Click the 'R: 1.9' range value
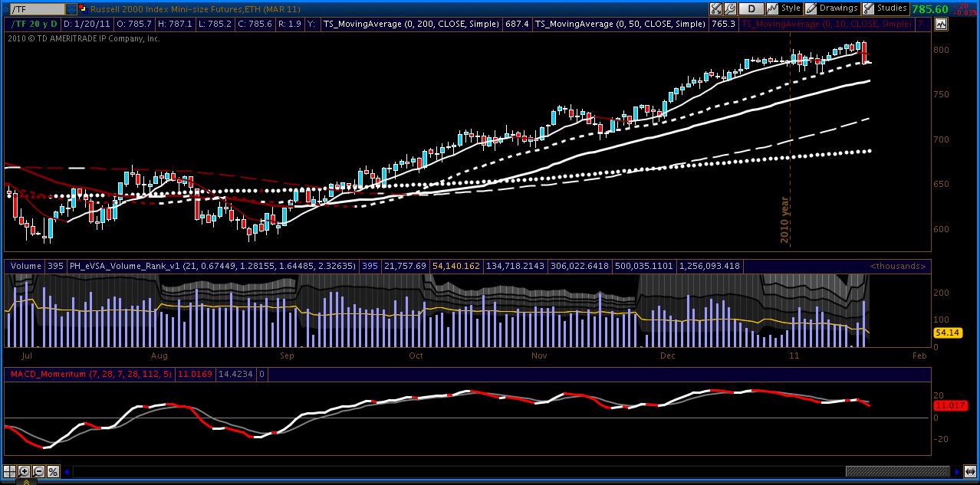This screenshot has height=485, width=980. click(290, 24)
